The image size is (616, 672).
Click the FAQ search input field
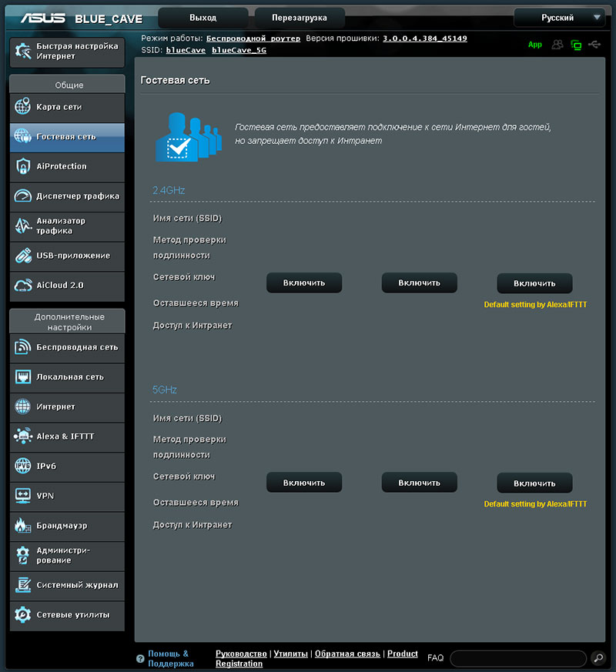(x=519, y=658)
